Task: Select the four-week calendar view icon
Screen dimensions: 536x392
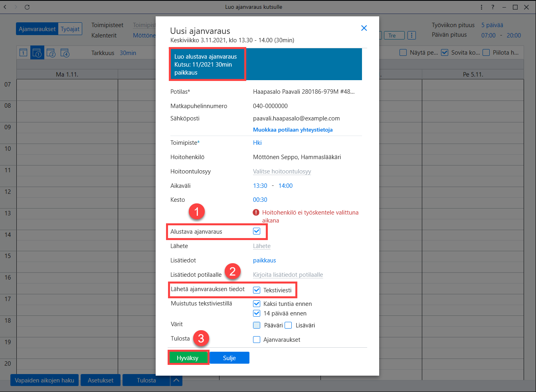Action: point(65,53)
